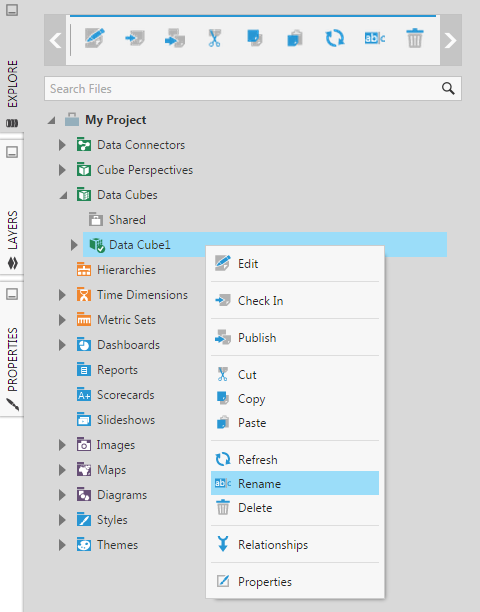Click the Check In toolbar icon
The height and width of the screenshot is (612, 480).
135,38
